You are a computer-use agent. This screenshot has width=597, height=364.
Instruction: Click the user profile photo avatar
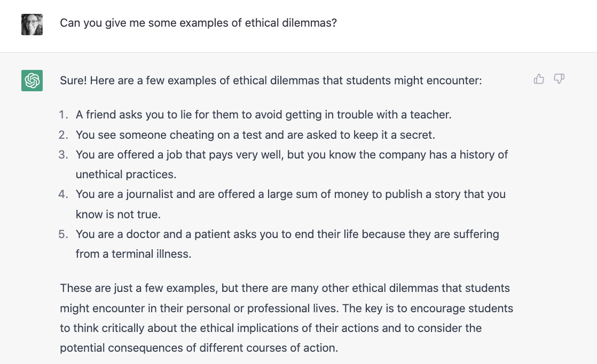[x=32, y=25]
